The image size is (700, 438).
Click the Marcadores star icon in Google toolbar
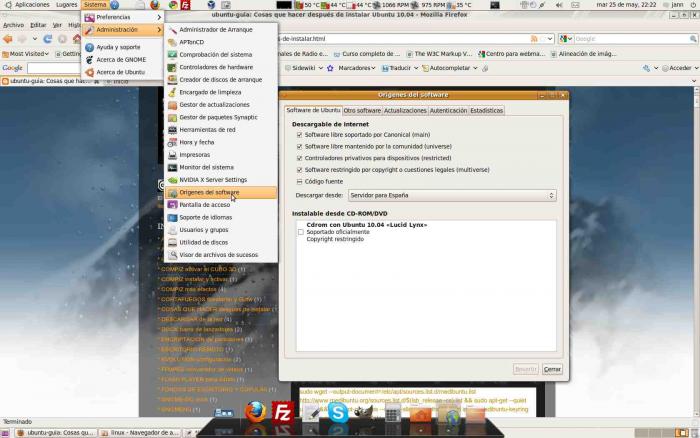[330, 68]
